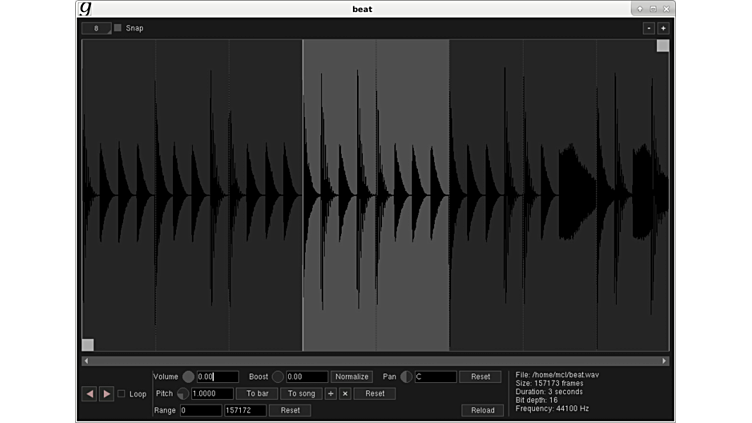Screen dimensions: 752x423
Task: Click Reload to reload the sample
Action: (x=482, y=410)
